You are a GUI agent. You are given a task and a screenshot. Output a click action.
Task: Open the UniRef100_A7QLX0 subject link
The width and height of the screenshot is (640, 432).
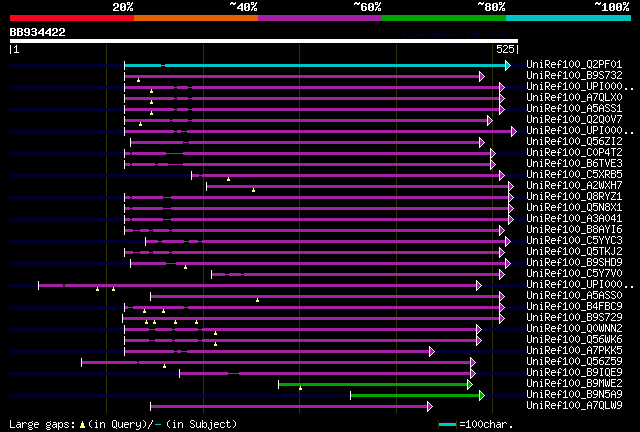[x=574, y=98]
